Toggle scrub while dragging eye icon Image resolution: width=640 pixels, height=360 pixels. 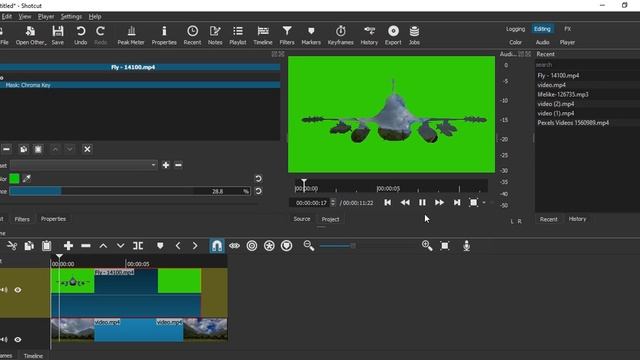pyautogui.click(x=234, y=246)
